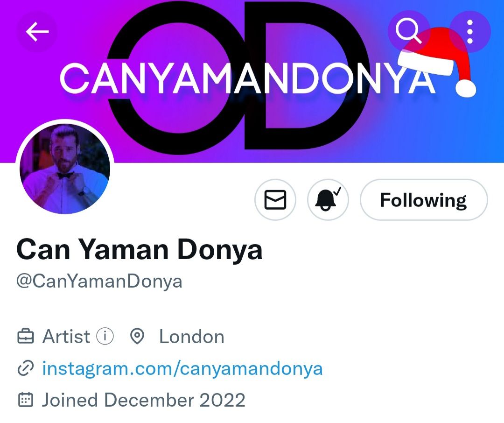Viewport: 504px width, 423px height.
Task: Select the Artist category label
Action: click(66, 337)
